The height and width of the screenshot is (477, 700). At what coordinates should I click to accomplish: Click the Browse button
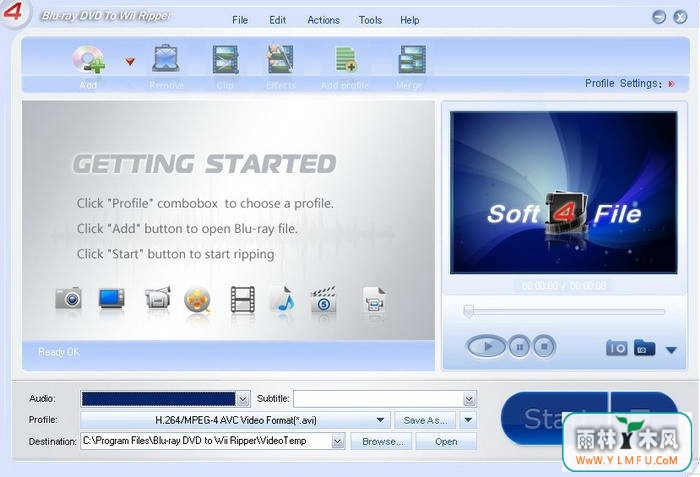click(x=383, y=441)
